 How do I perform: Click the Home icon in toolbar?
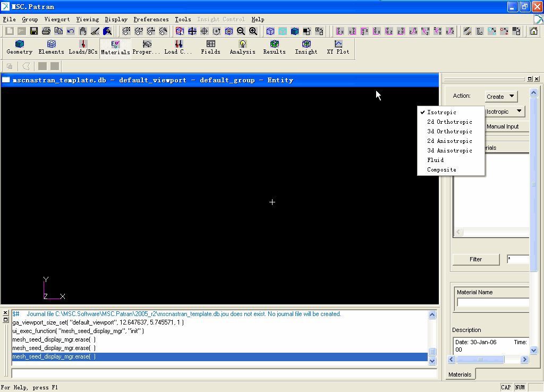(x=533, y=31)
